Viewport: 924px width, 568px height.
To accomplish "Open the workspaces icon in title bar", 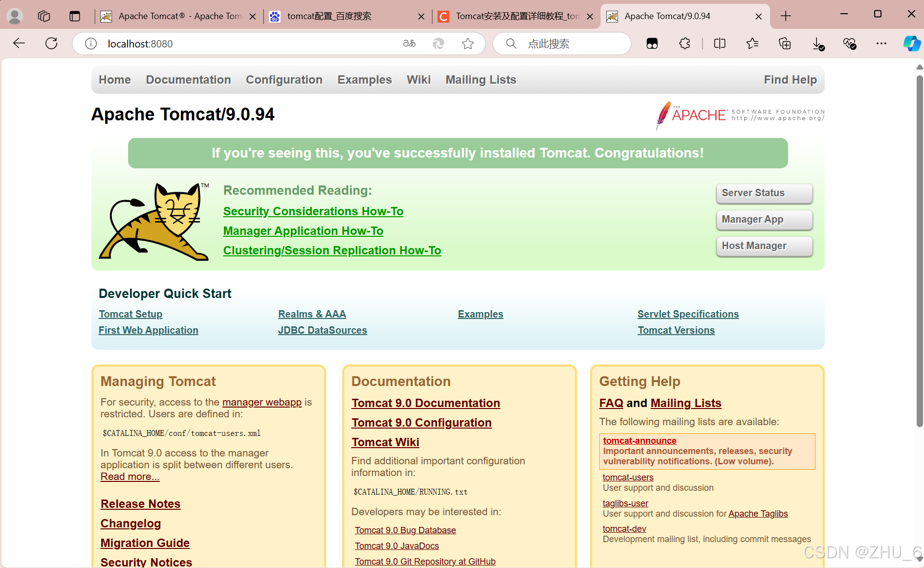I will point(44,16).
